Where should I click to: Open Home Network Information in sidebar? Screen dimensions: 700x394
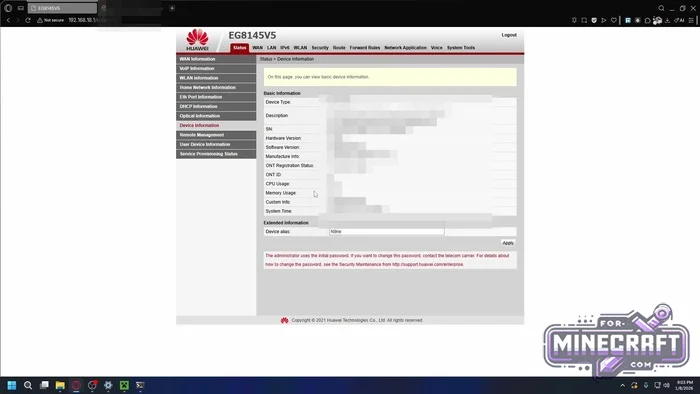pos(216,87)
